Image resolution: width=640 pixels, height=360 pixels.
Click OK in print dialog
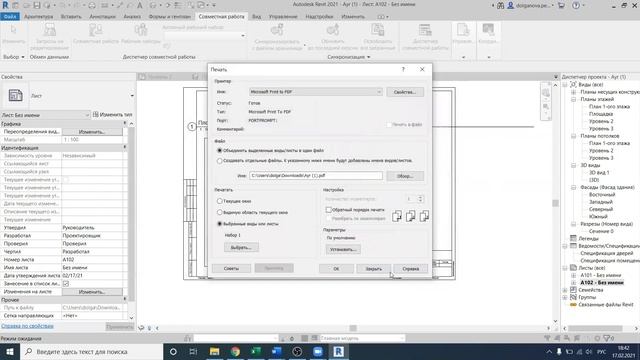point(336,269)
